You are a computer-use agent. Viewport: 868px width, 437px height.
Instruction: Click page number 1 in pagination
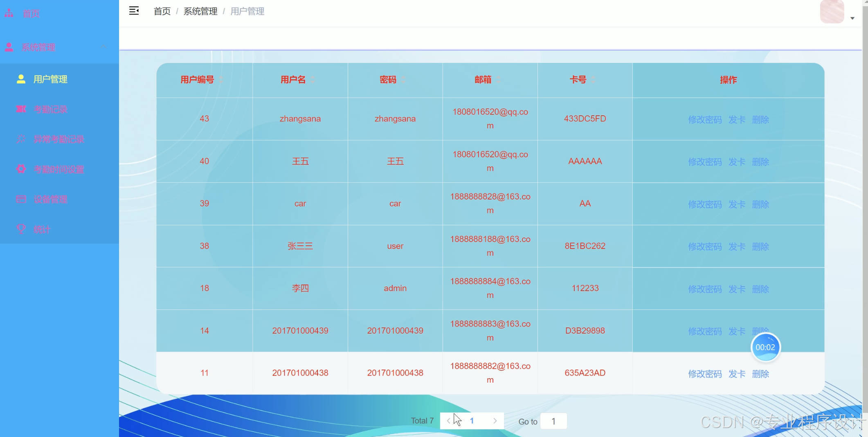coord(472,421)
